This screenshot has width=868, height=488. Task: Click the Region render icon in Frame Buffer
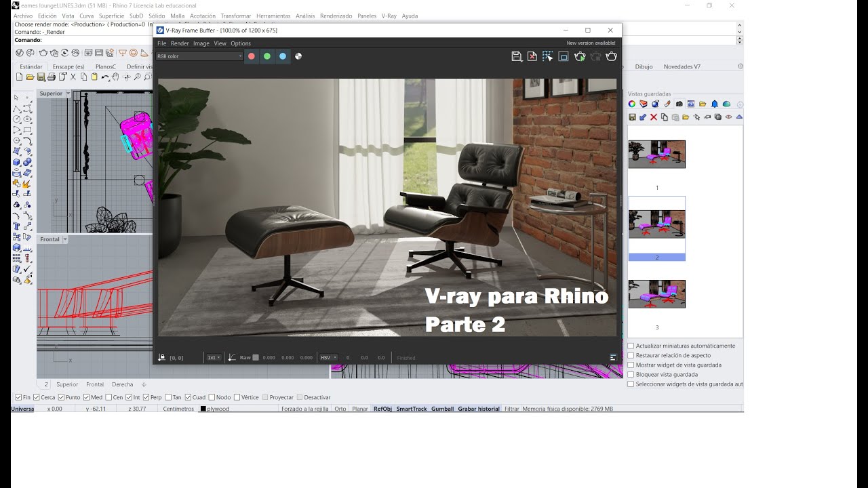click(x=564, y=56)
